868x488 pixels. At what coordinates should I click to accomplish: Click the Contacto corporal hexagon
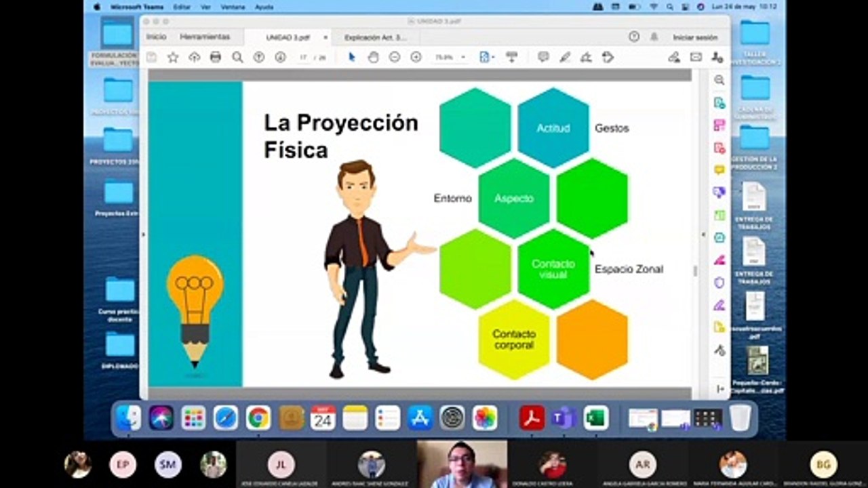[x=514, y=340]
